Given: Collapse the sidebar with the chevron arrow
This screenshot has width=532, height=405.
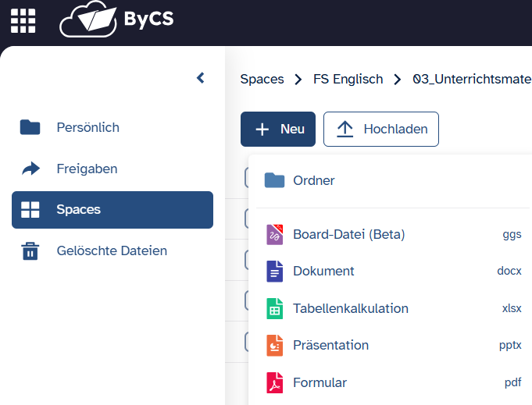Looking at the screenshot, I should click(x=200, y=78).
